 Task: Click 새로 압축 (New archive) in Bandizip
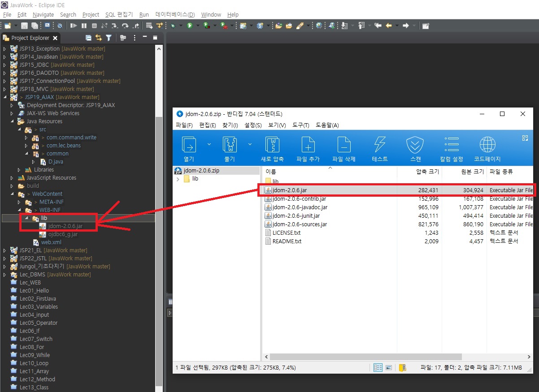(272, 149)
